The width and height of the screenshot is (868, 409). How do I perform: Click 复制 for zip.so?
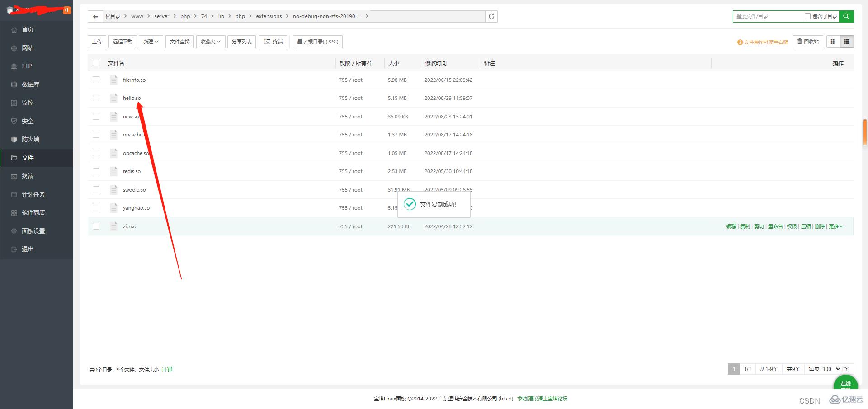tap(745, 226)
